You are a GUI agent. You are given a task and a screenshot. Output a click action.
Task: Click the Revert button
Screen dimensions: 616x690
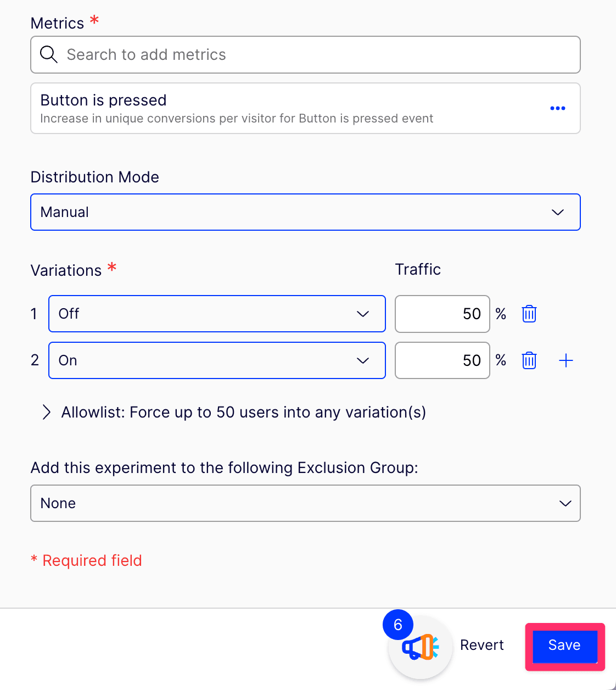point(481,645)
